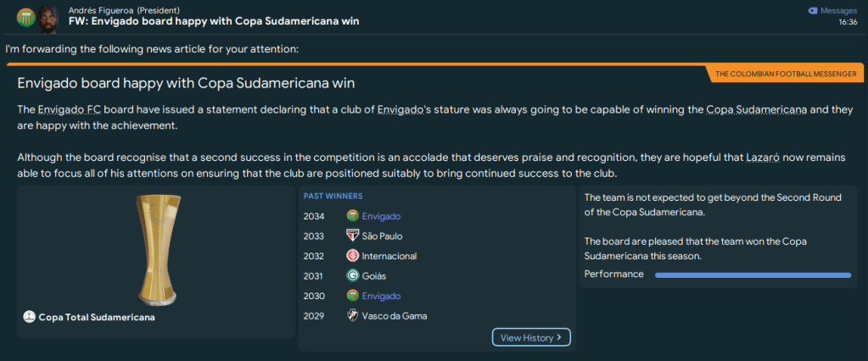Open the Vasco da Gama crest icon
The height and width of the screenshot is (361, 868).
point(353,316)
